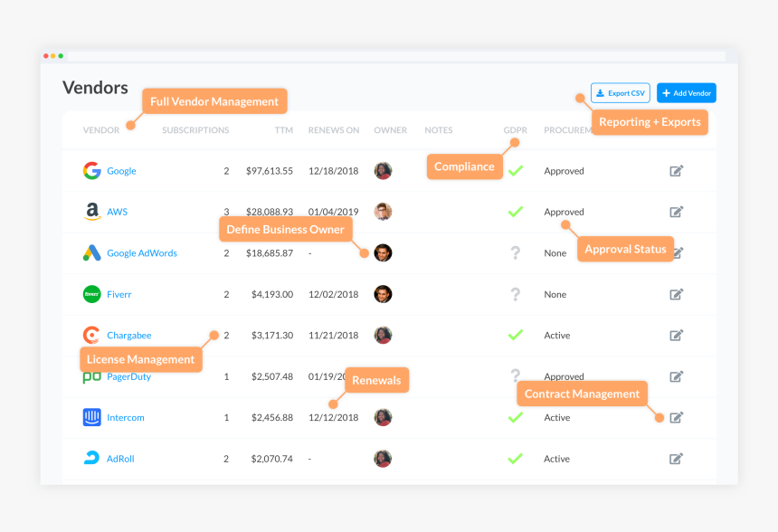The width and height of the screenshot is (778, 532).
Task: Sort by RENEWS ON column header
Action: click(x=334, y=130)
